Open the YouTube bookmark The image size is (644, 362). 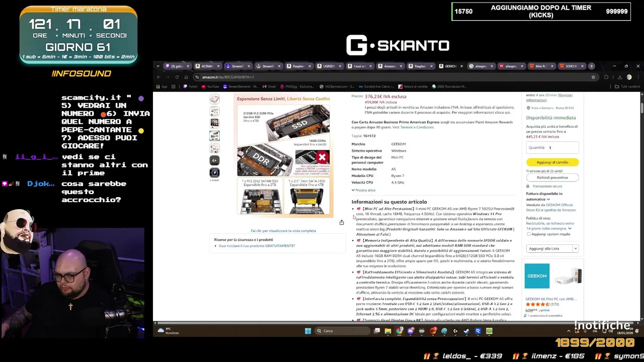[210, 86]
